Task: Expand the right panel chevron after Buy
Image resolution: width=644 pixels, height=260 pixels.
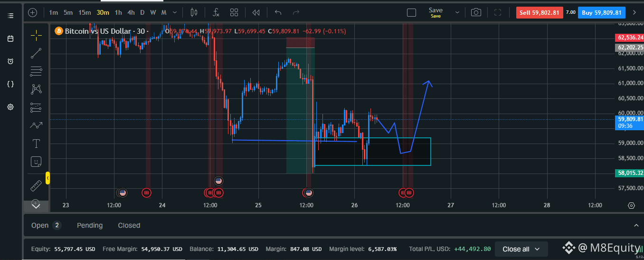Action: click(634, 12)
